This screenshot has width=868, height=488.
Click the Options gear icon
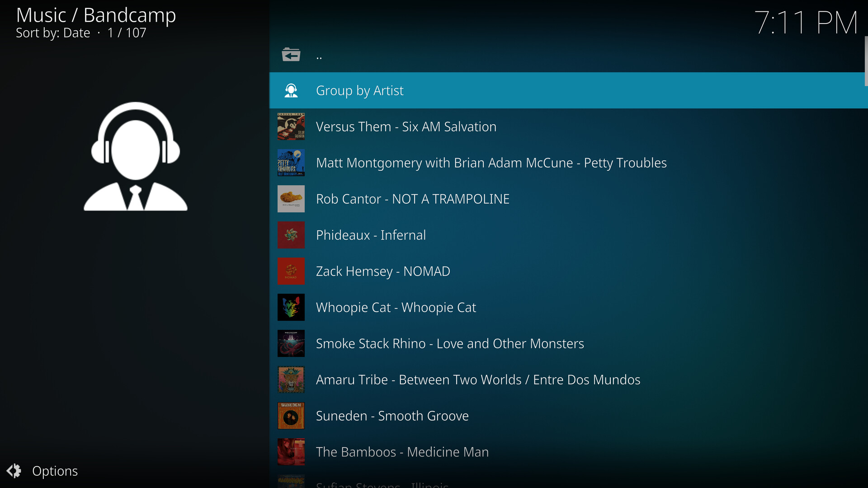[14, 471]
